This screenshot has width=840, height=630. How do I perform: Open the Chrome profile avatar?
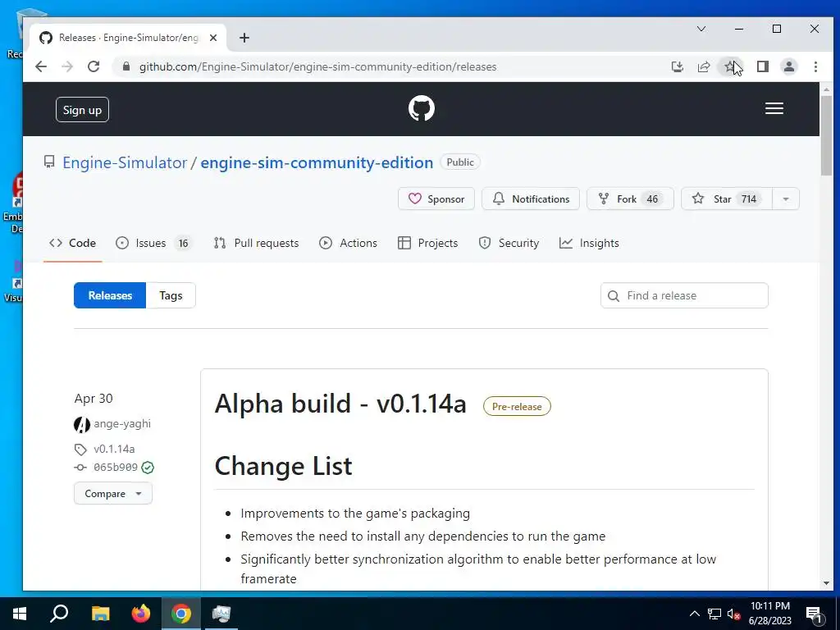coord(788,66)
